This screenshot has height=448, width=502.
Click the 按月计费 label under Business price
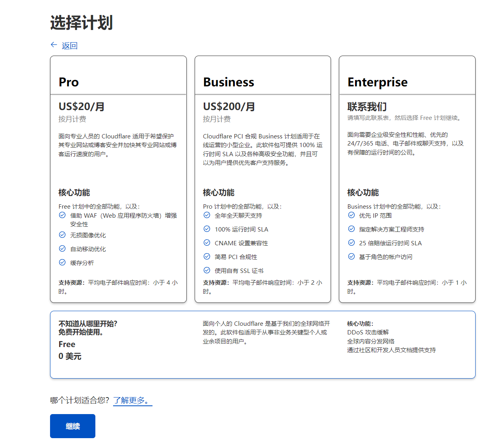click(217, 119)
